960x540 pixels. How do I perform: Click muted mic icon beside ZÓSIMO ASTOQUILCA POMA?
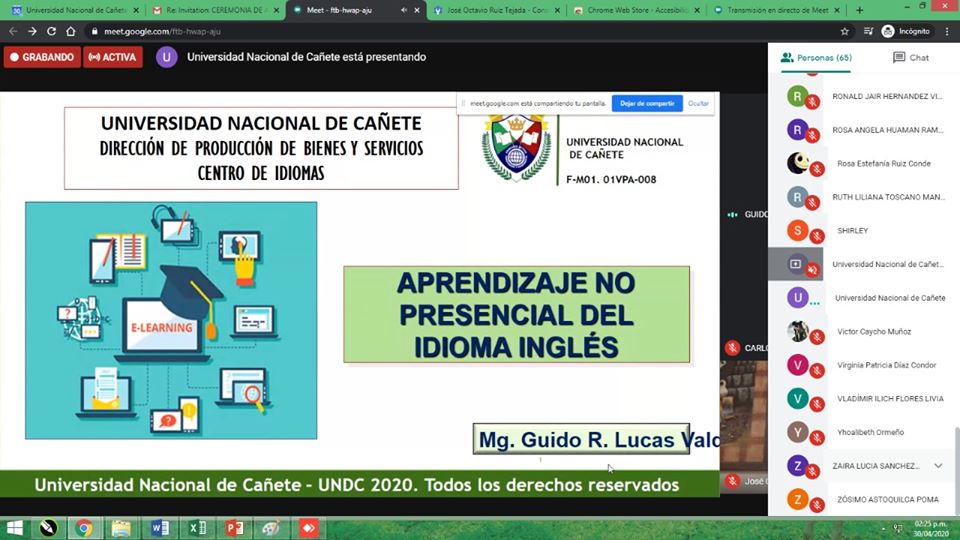(817, 505)
